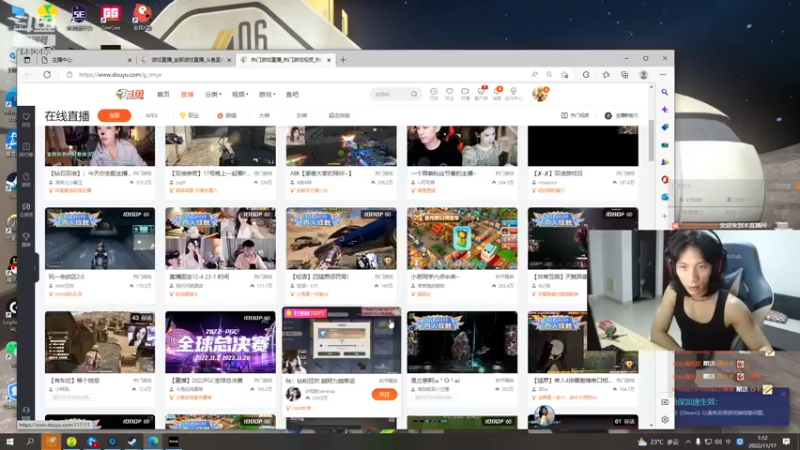
Task: Select 直播 in Douyu navigation
Action: click(x=187, y=94)
